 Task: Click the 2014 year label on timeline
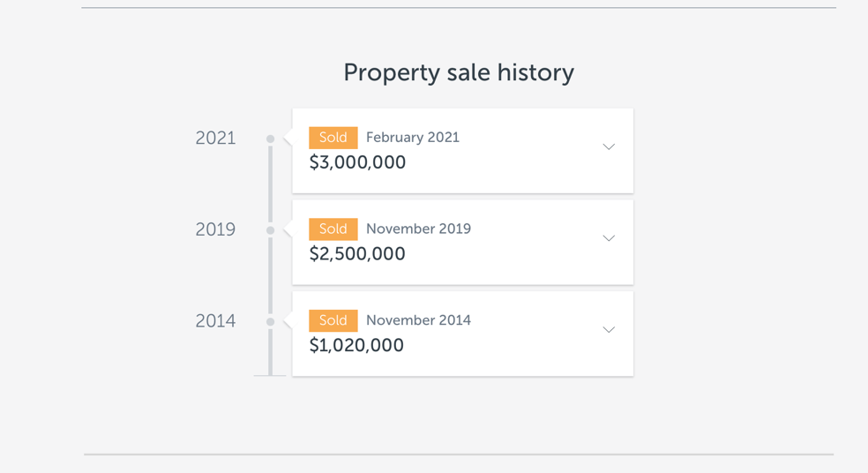tap(215, 321)
